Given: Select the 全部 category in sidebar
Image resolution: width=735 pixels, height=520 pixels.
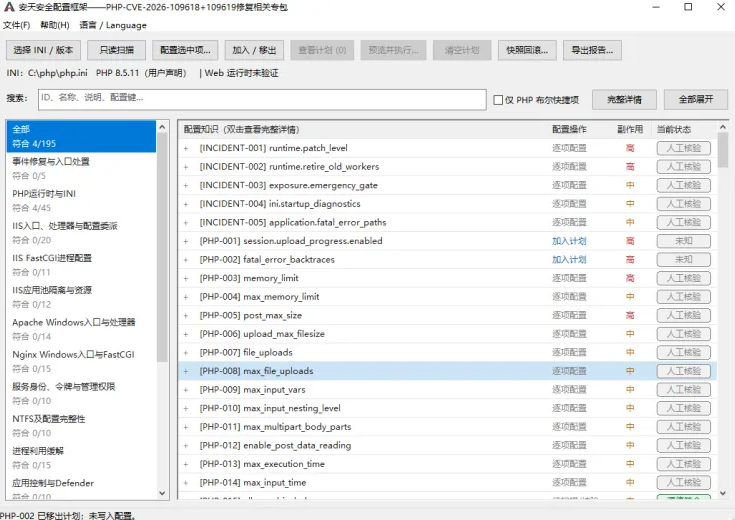Looking at the screenshot, I should pos(81,136).
